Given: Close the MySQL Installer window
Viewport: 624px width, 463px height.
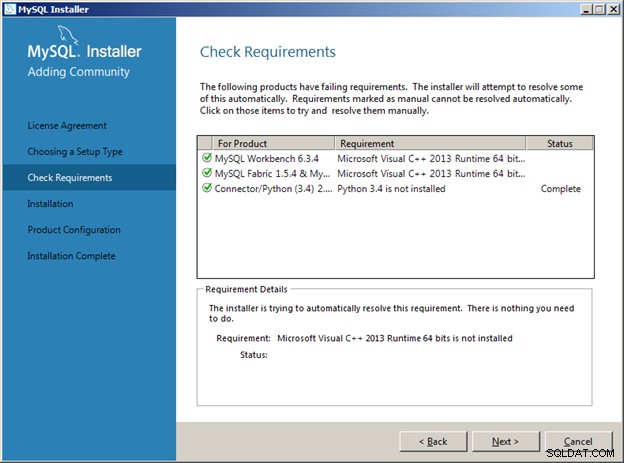Looking at the screenshot, I should click(614, 9).
